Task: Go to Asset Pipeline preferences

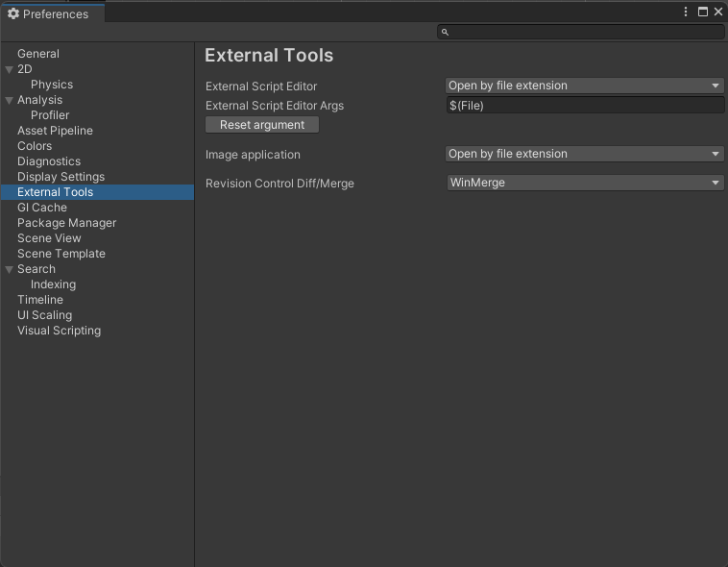Action: click(x=54, y=131)
